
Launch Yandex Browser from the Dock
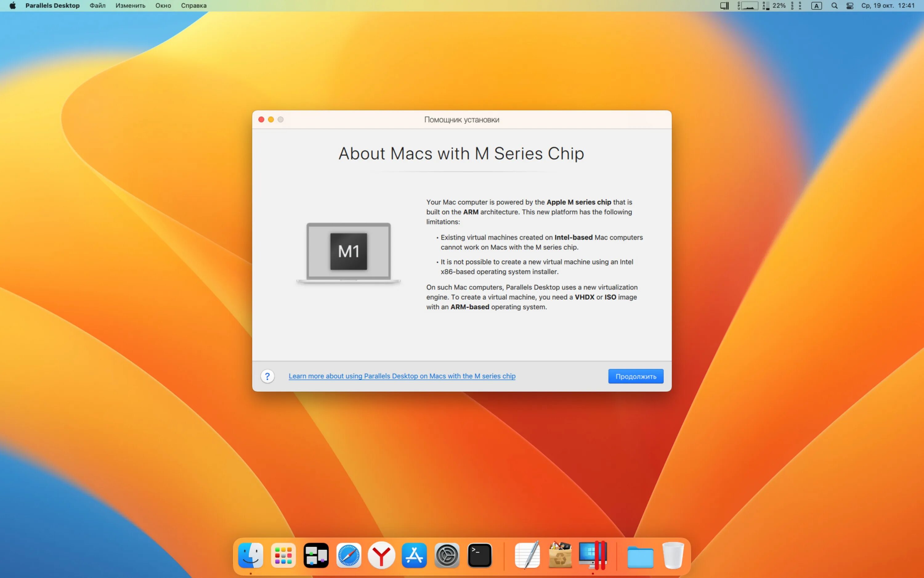click(x=381, y=555)
